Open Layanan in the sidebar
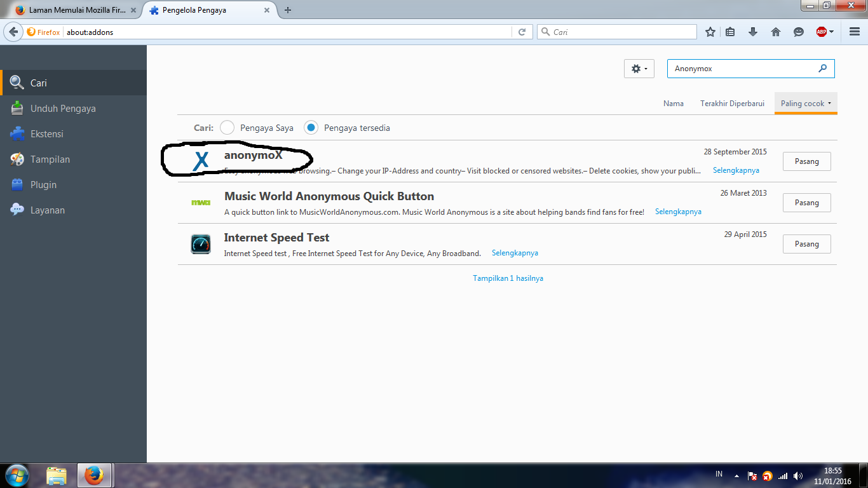Screen dimensions: 868x488 point(73,210)
